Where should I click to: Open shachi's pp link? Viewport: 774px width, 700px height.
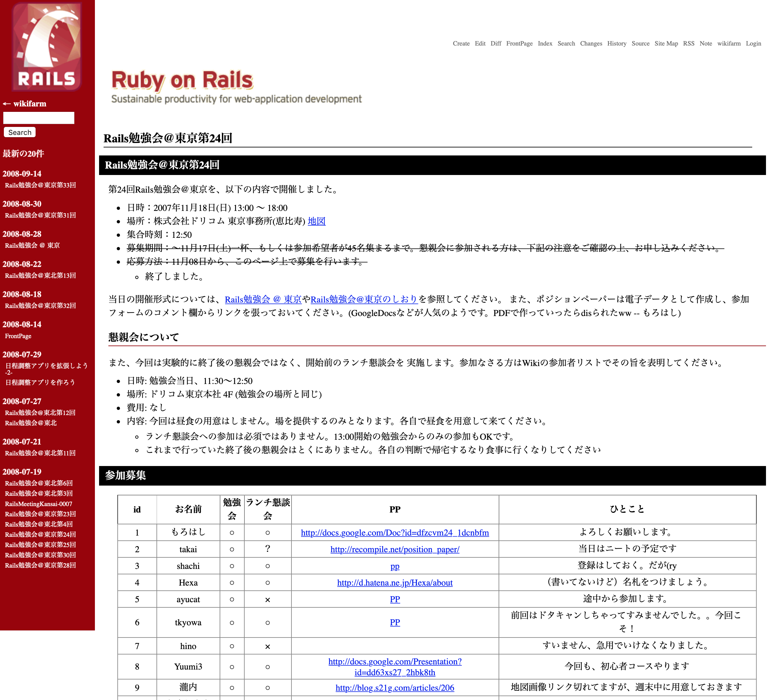click(x=395, y=566)
